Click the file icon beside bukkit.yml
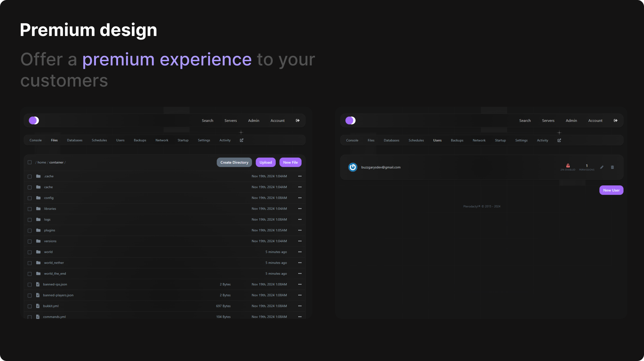 [38, 306]
